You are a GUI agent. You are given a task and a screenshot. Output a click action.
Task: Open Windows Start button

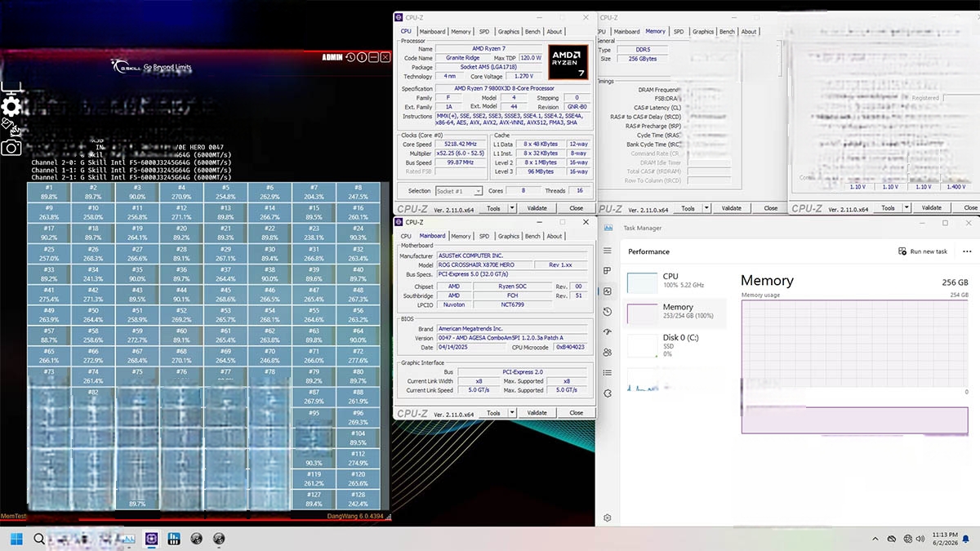(x=16, y=539)
